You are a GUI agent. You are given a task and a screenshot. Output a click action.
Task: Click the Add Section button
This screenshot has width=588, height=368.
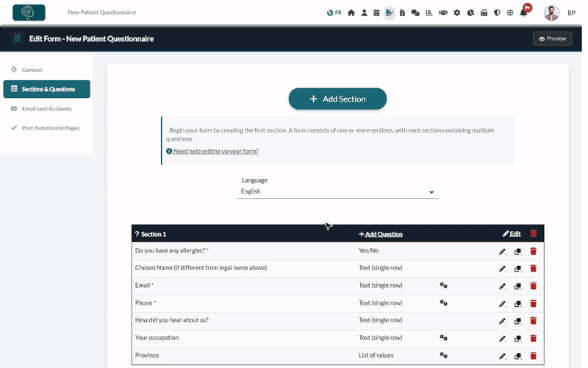[337, 99]
